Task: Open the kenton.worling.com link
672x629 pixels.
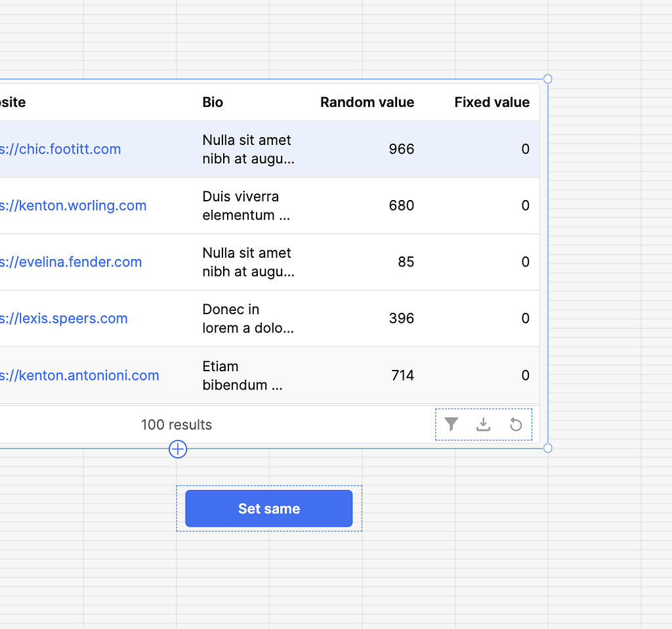Action: (73, 205)
